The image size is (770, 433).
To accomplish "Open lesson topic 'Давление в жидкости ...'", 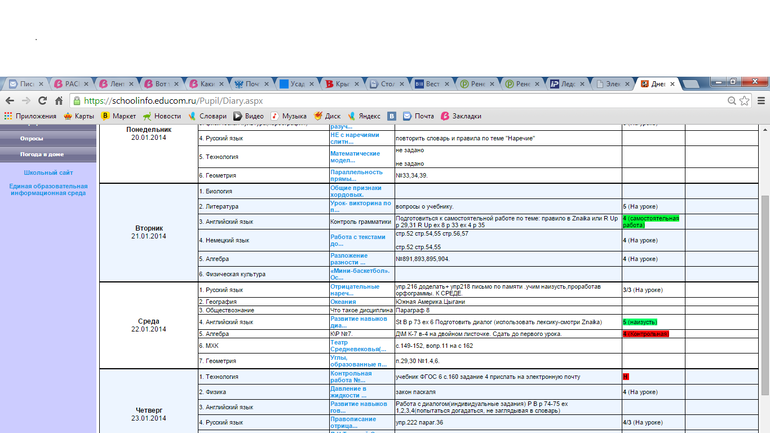I will pos(348,392).
